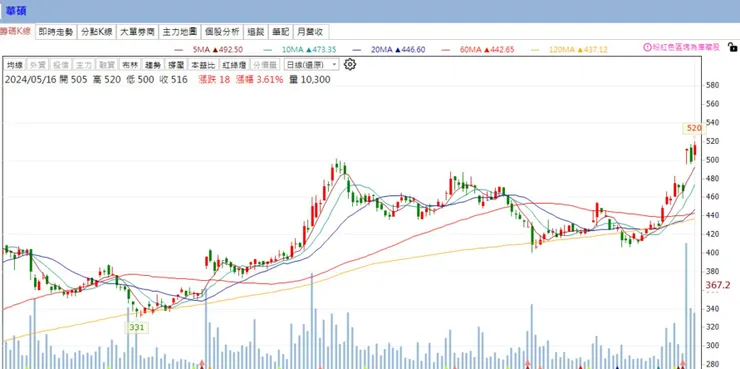The image size is (740, 369).
Task: Click the 400 price axis label
Action: 712,253
